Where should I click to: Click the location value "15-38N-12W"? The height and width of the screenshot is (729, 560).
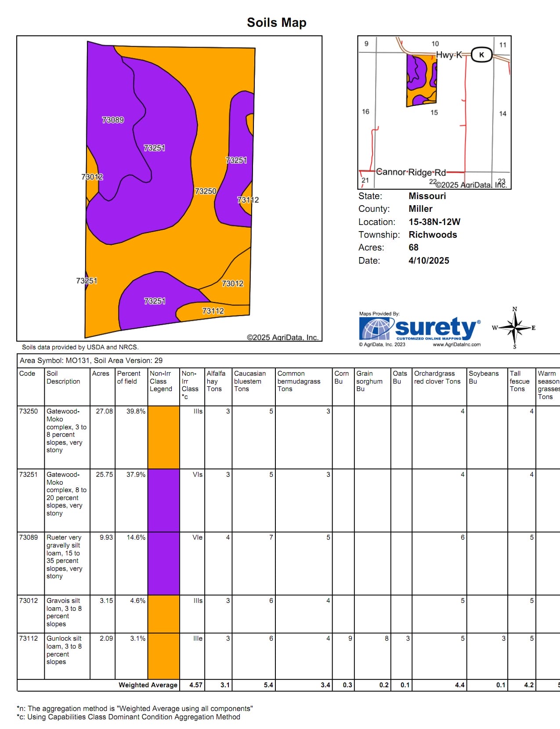click(434, 222)
